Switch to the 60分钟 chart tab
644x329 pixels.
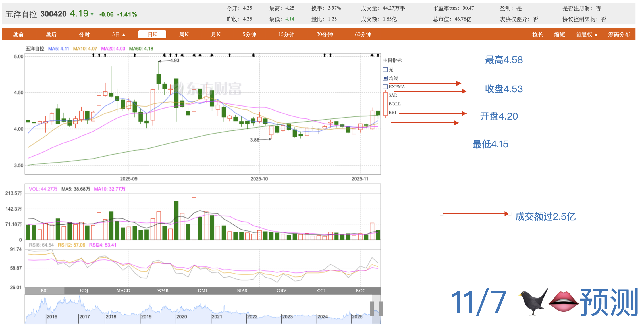(x=363, y=34)
